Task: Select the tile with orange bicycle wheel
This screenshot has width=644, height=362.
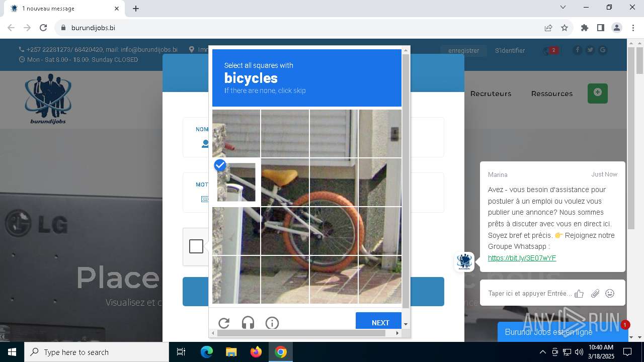Action: tap(334, 231)
